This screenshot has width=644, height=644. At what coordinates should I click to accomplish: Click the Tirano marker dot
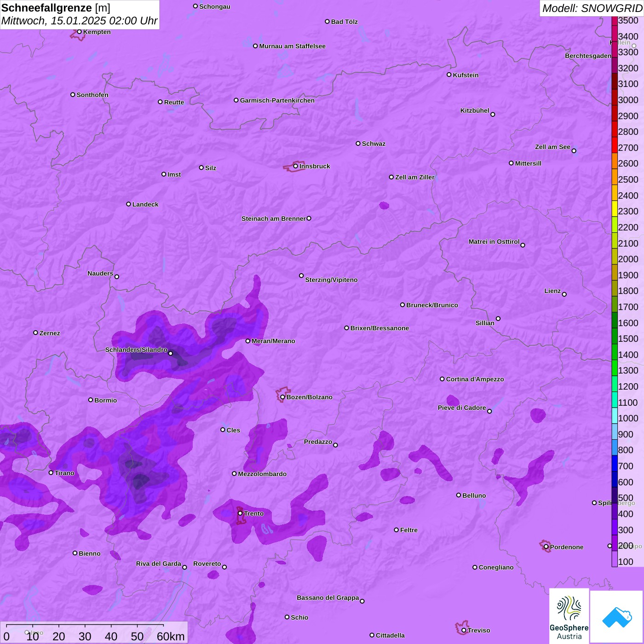tap(51, 473)
